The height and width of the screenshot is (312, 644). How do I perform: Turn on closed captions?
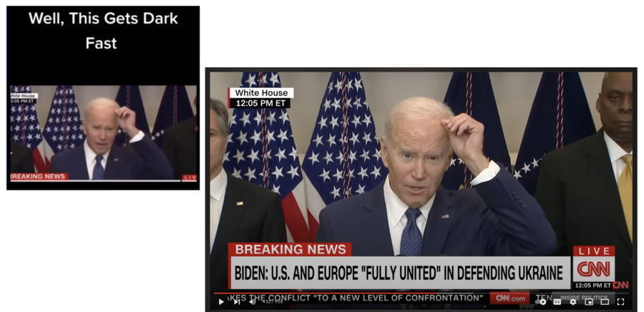[x=557, y=302]
